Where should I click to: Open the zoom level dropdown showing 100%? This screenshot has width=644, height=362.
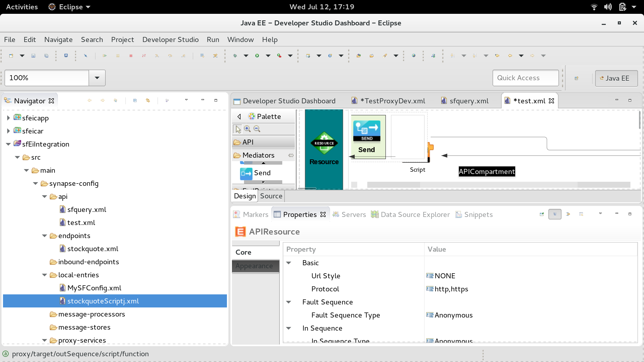point(97,78)
